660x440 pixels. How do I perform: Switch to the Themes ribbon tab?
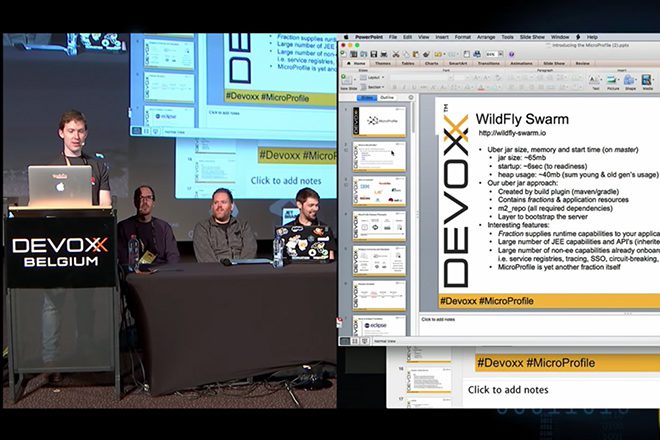pos(383,63)
